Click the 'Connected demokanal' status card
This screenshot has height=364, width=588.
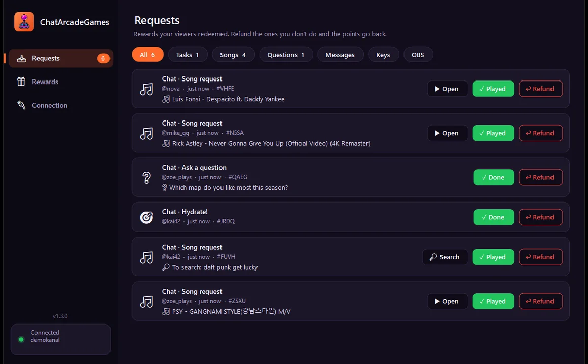(61, 339)
